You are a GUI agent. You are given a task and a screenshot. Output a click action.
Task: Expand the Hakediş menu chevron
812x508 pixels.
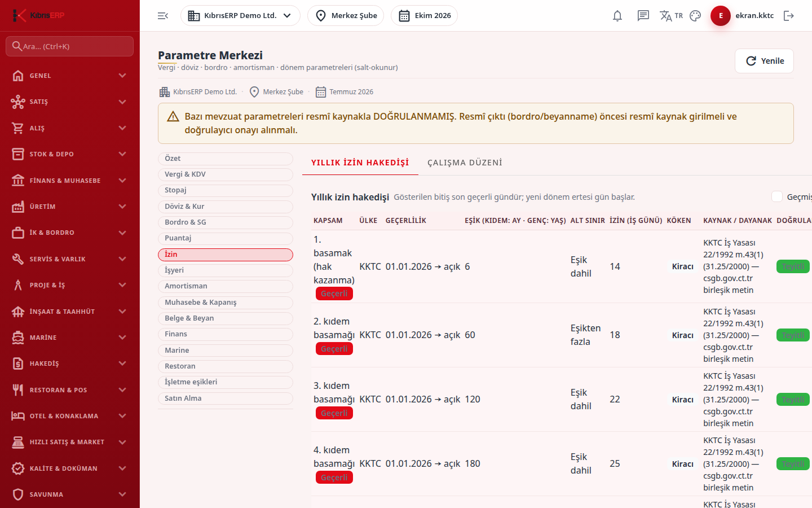[122, 364]
